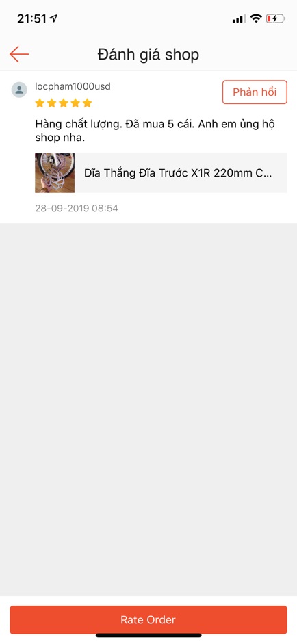This screenshot has height=644, width=297.
Task: Tap the orange back arrow
Action: (19, 54)
